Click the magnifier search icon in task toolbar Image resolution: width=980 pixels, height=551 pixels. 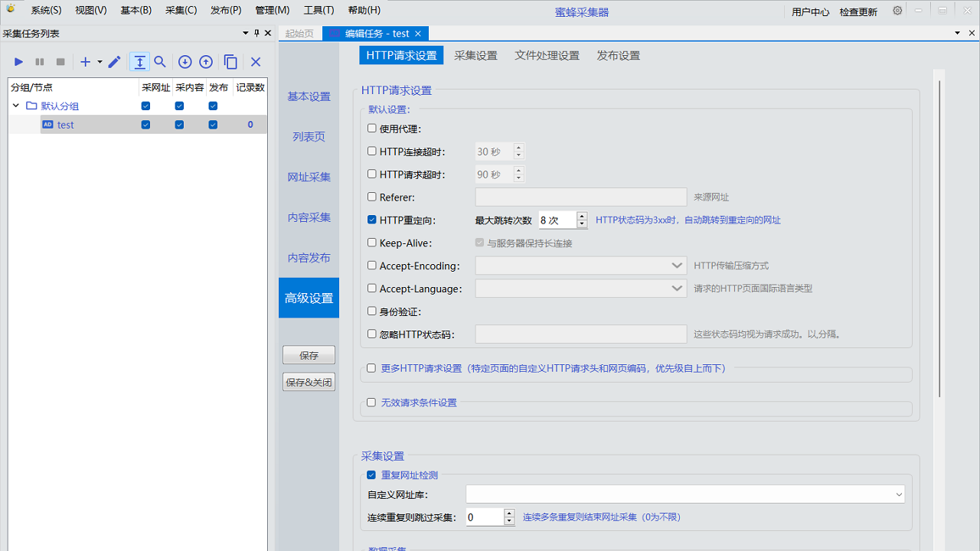[160, 62]
